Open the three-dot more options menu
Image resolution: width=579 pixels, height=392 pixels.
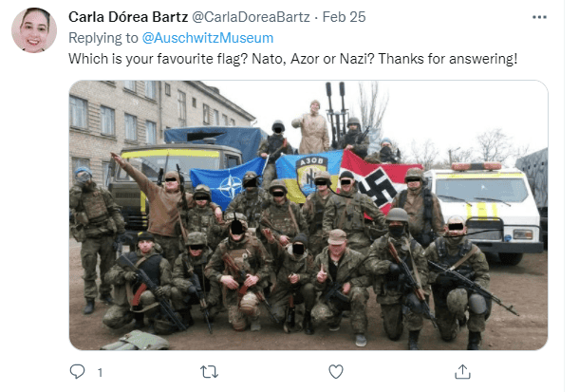click(539, 17)
